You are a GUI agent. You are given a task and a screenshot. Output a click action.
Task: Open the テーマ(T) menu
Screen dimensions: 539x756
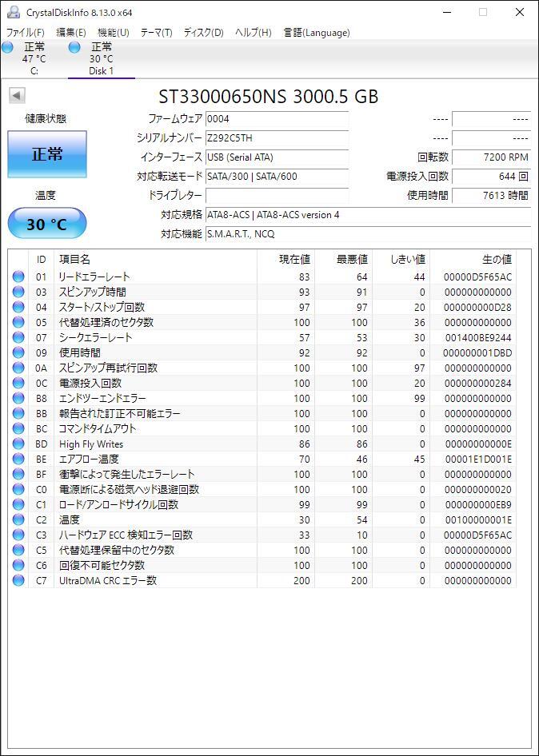click(157, 33)
